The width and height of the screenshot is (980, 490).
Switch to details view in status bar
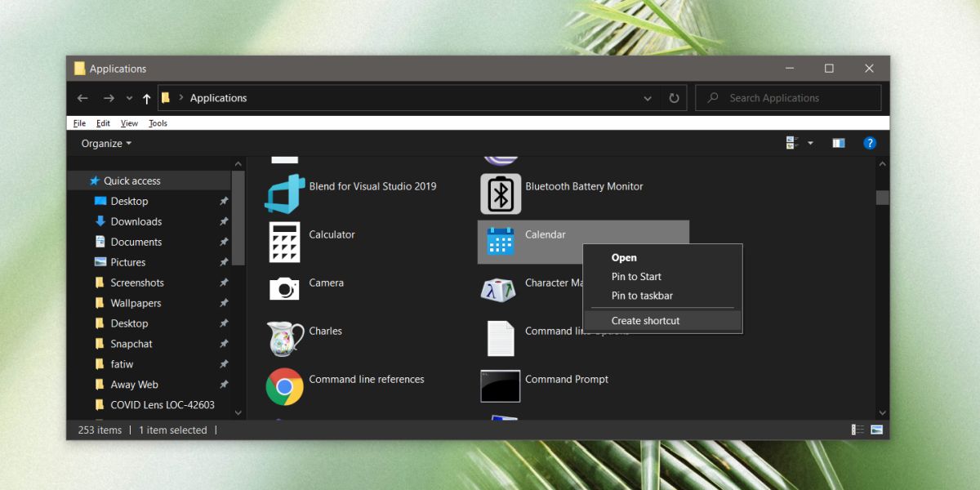(x=857, y=430)
